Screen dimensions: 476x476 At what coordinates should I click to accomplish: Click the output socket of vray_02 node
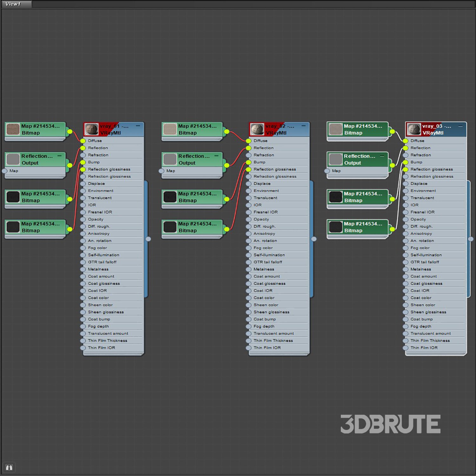314,239
